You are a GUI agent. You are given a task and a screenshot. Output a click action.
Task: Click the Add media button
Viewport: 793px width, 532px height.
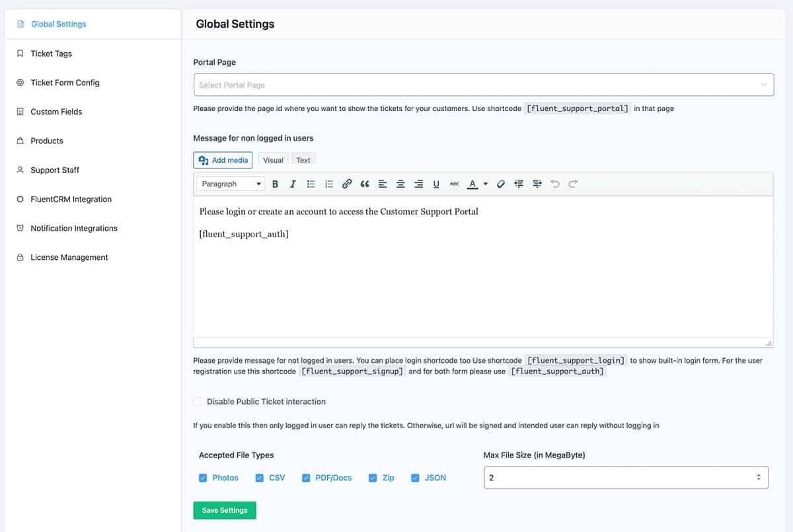223,160
